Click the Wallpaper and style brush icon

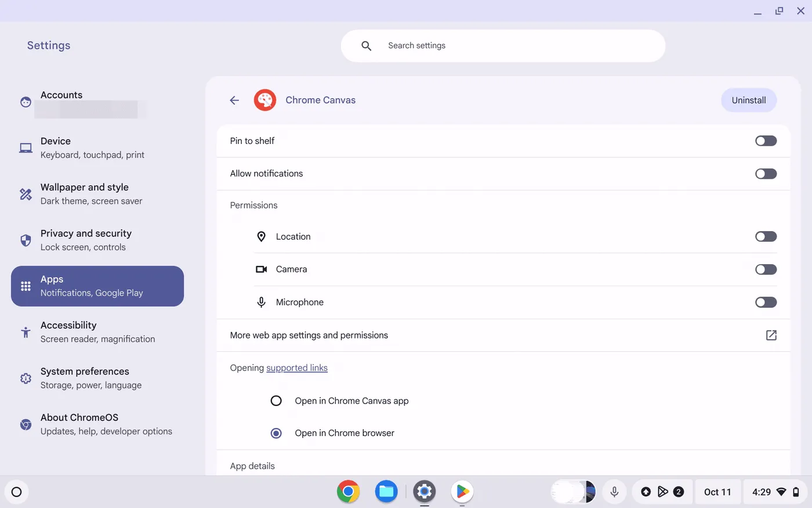pyautogui.click(x=26, y=194)
